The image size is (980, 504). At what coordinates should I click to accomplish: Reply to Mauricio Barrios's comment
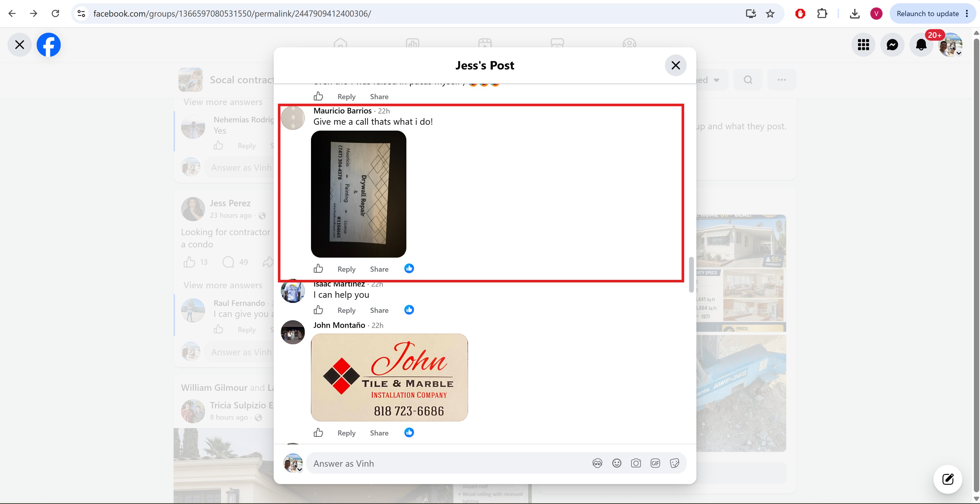click(x=347, y=269)
